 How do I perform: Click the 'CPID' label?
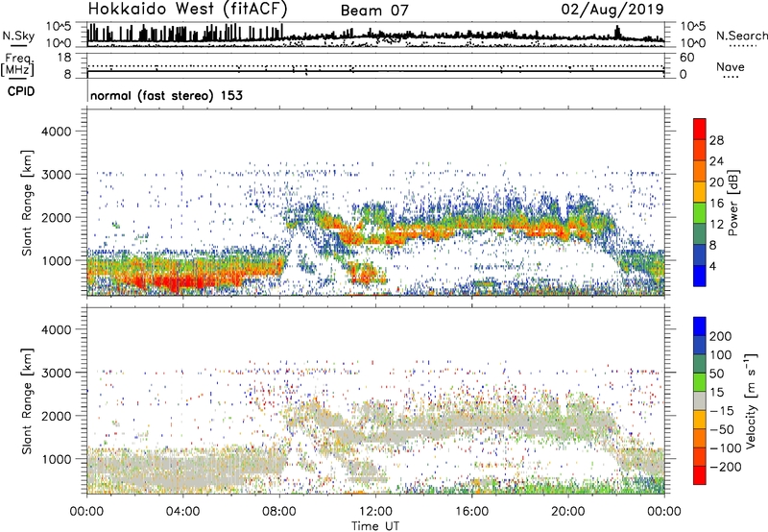pos(21,91)
